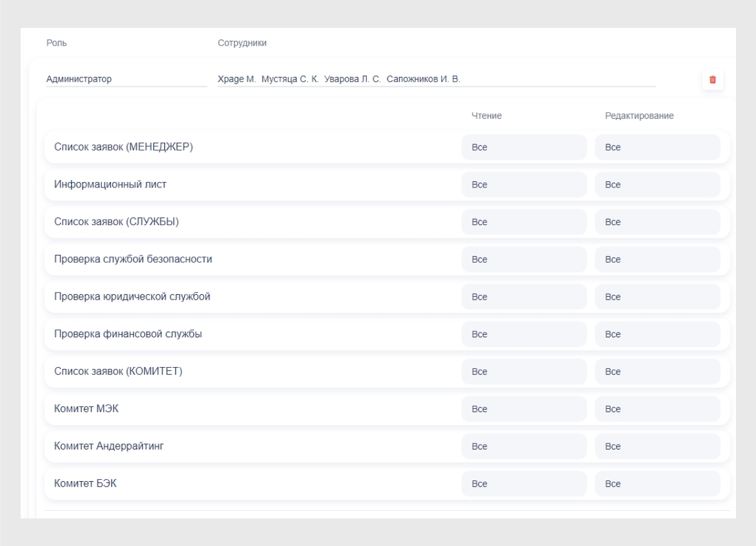Select the Проверка службой безопасности row label
This screenshot has width=756, height=546.
pos(133,260)
